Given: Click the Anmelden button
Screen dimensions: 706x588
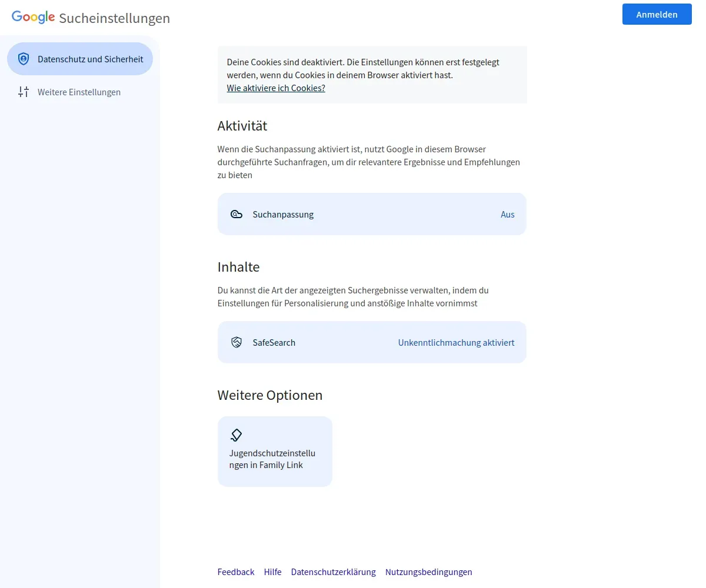Looking at the screenshot, I should [657, 14].
